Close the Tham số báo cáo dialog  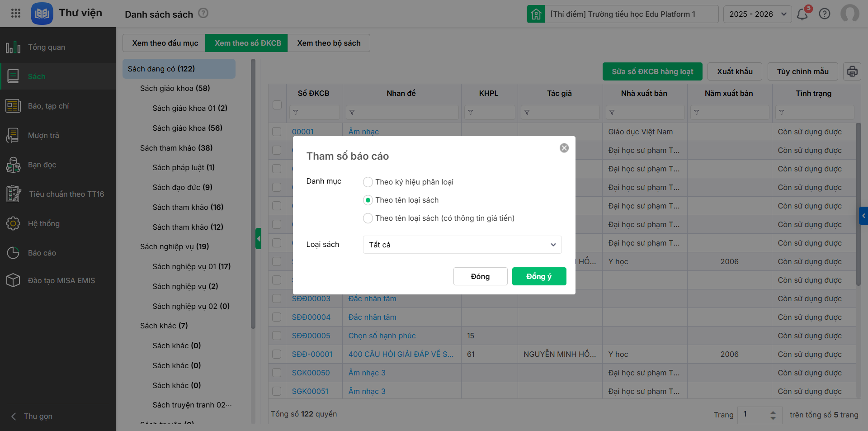coord(564,148)
